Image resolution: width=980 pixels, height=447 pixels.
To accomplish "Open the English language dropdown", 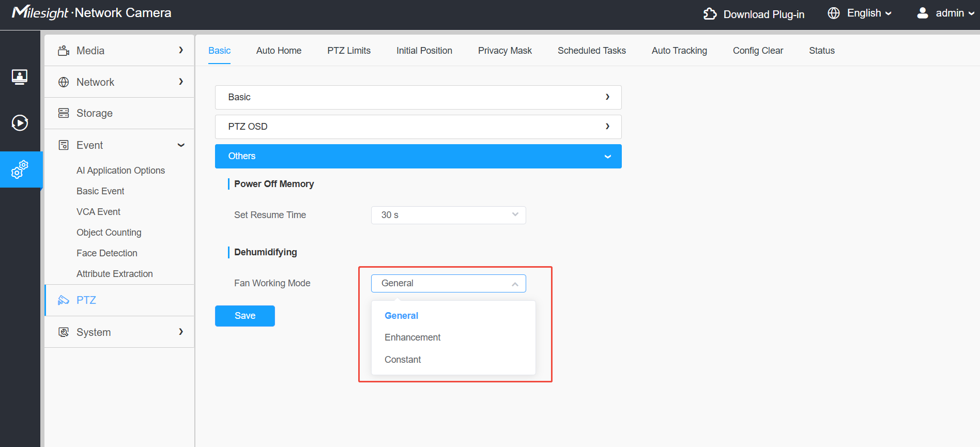I will (870, 13).
